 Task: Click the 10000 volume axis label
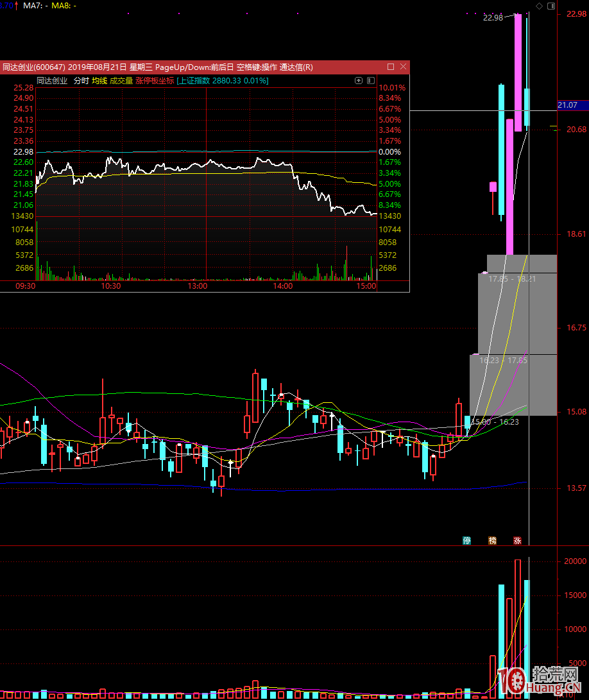coord(576,629)
